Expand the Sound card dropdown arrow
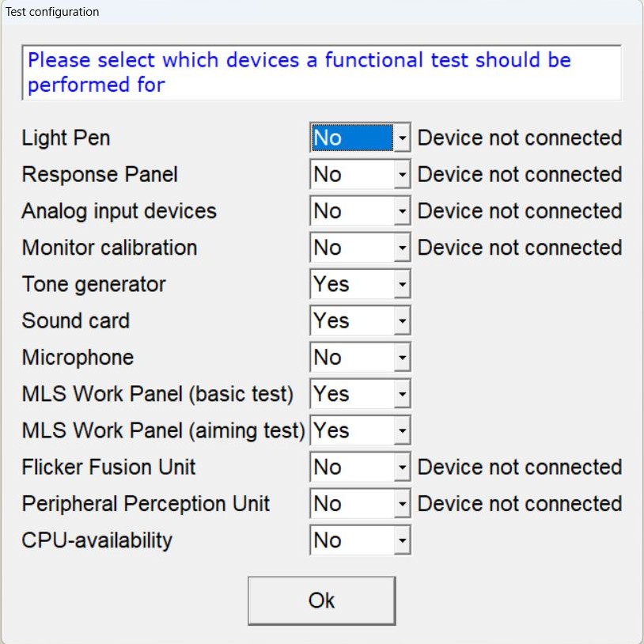 [x=402, y=321]
